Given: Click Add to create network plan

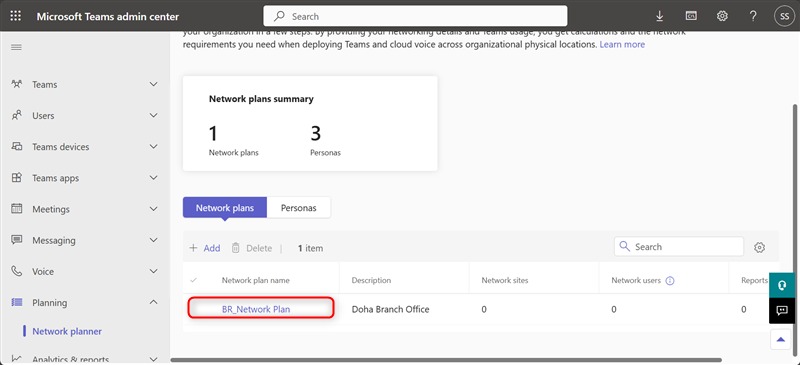Looking at the screenshot, I should coord(205,248).
